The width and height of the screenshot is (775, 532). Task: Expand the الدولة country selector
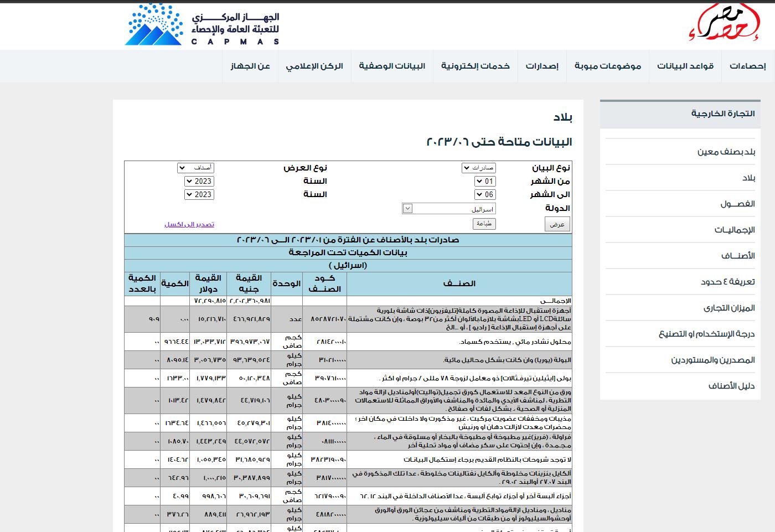pos(448,209)
